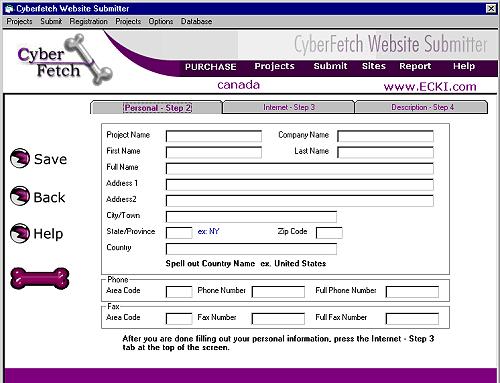Open the Database menu
Image resolution: width=500 pixels, height=383 pixels.
pyautogui.click(x=196, y=21)
